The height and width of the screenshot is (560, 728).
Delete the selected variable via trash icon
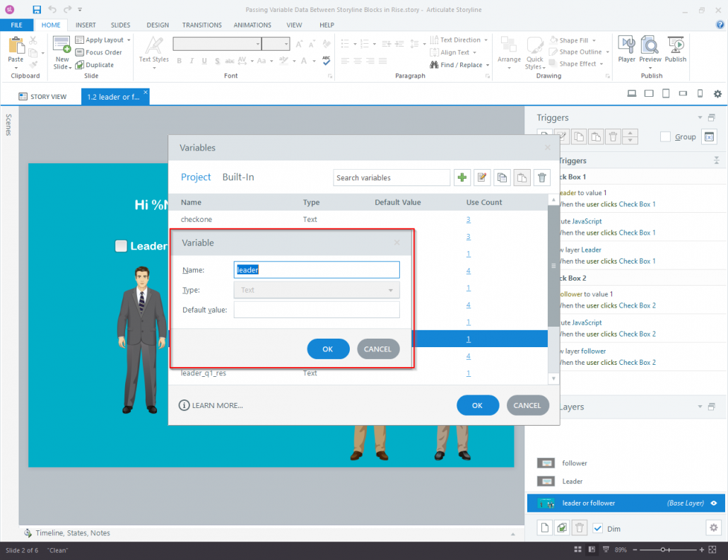[x=541, y=177]
